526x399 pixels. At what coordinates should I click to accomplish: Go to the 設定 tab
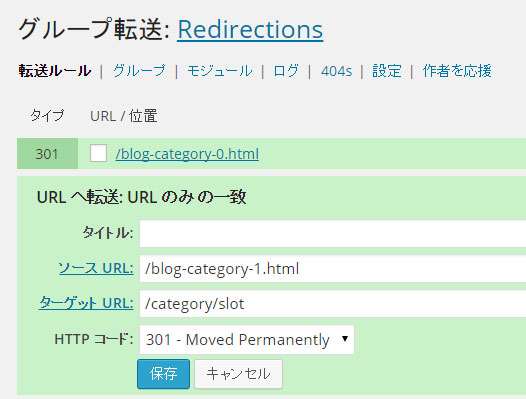[387, 71]
